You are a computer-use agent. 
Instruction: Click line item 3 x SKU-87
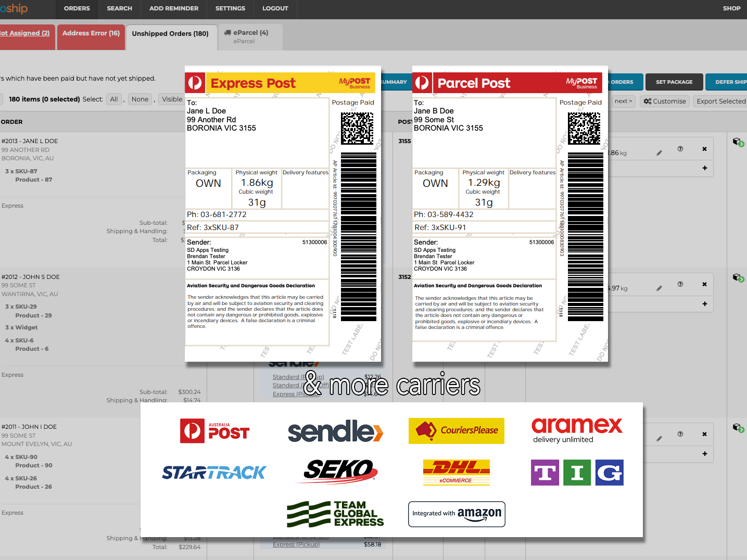tap(21, 171)
